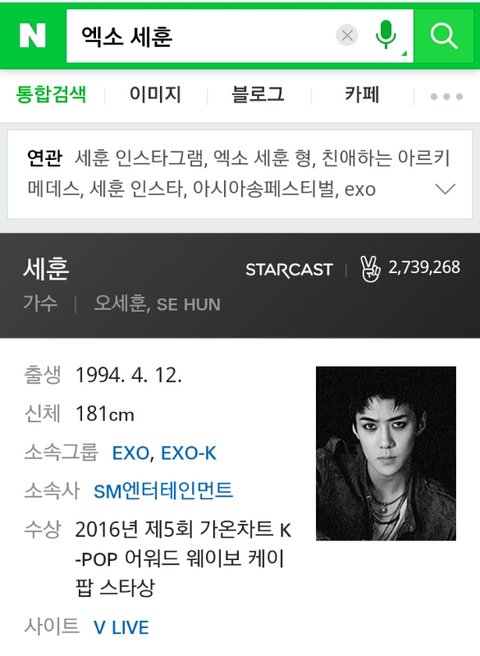
Task: Switch to the 블로그 tab
Action: coord(258,95)
